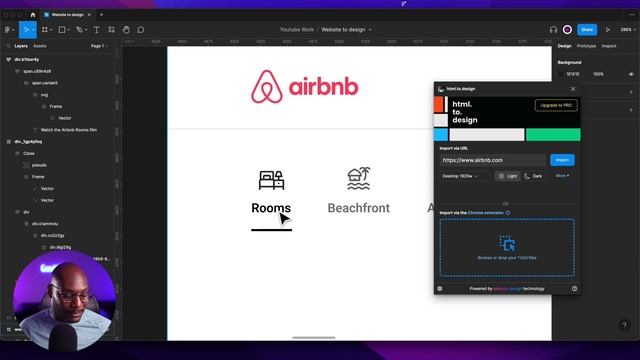Open the Figma main menu
The height and width of the screenshot is (360, 640).
pyautogui.click(x=8, y=30)
